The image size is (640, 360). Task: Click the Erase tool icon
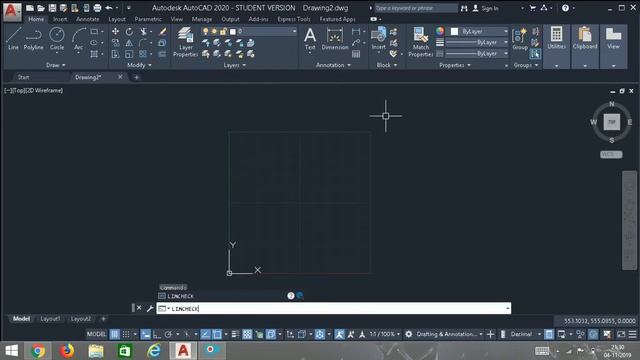pyautogui.click(x=162, y=31)
